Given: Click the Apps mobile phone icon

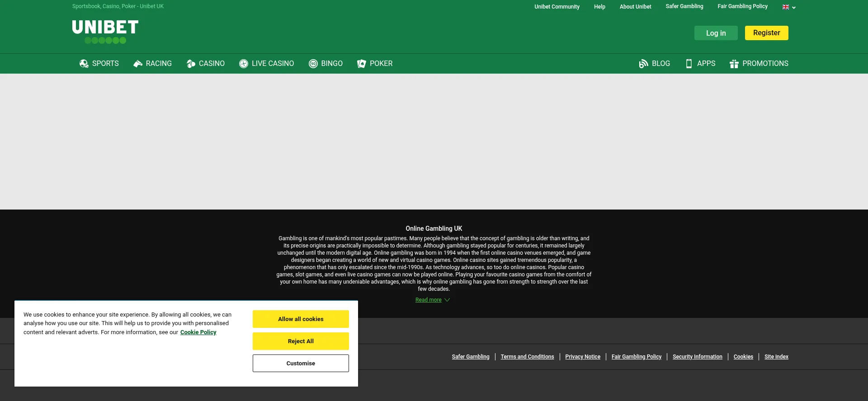Looking at the screenshot, I should tap(689, 64).
